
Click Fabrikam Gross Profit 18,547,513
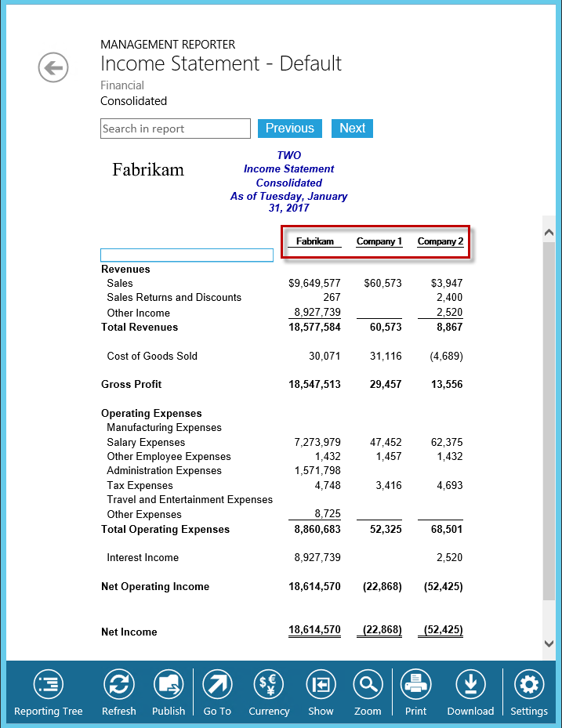314,385
